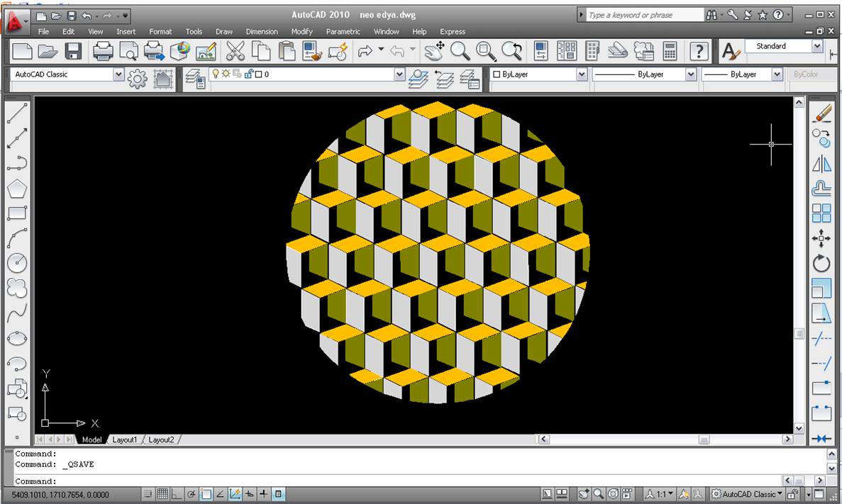Image resolution: width=842 pixels, height=504 pixels.
Task: Open the Draw menu
Action: (x=224, y=32)
